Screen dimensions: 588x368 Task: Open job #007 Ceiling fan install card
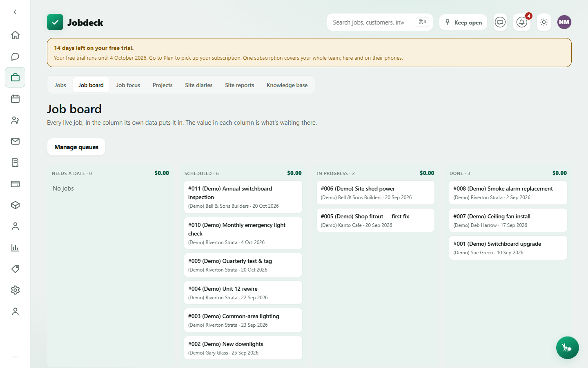[508, 220]
